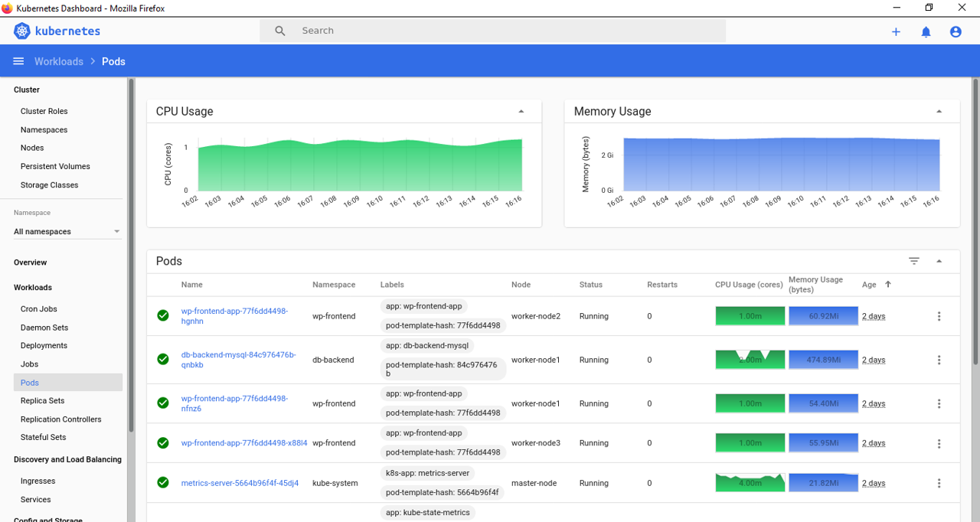980x522 pixels.
Task: Open Workloads from the breadcrumb
Action: click(58, 61)
